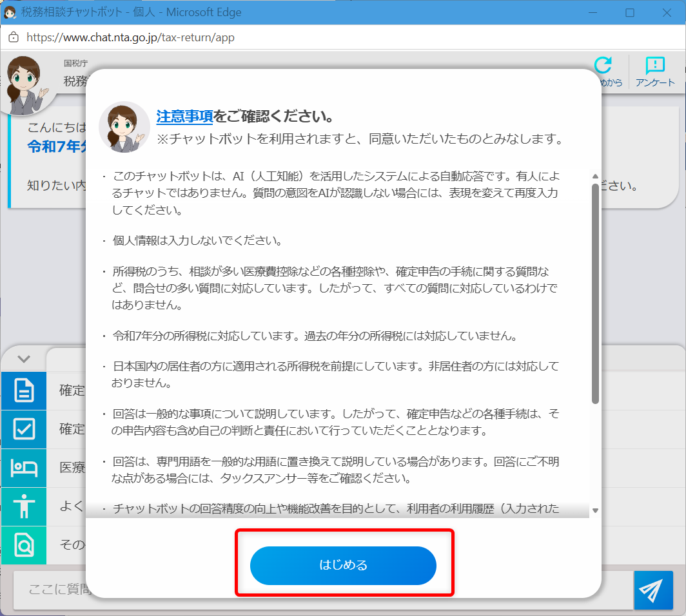Select the person figure category icon

24,506
